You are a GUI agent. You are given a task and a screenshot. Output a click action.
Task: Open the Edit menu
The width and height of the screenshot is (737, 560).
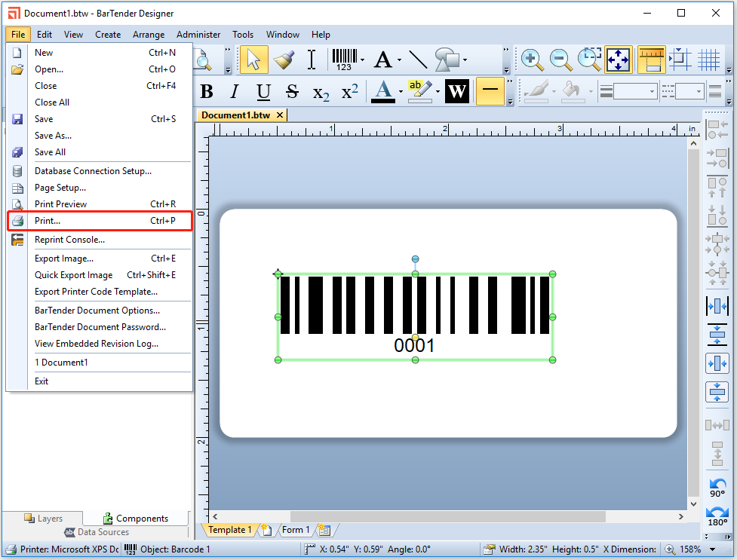pyautogui.click(x=45, y=35)
